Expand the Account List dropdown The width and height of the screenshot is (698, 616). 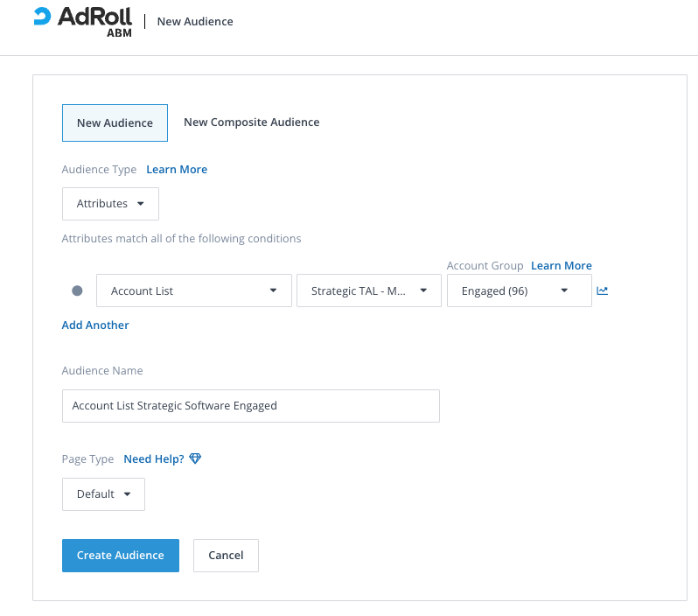[193, 291]
